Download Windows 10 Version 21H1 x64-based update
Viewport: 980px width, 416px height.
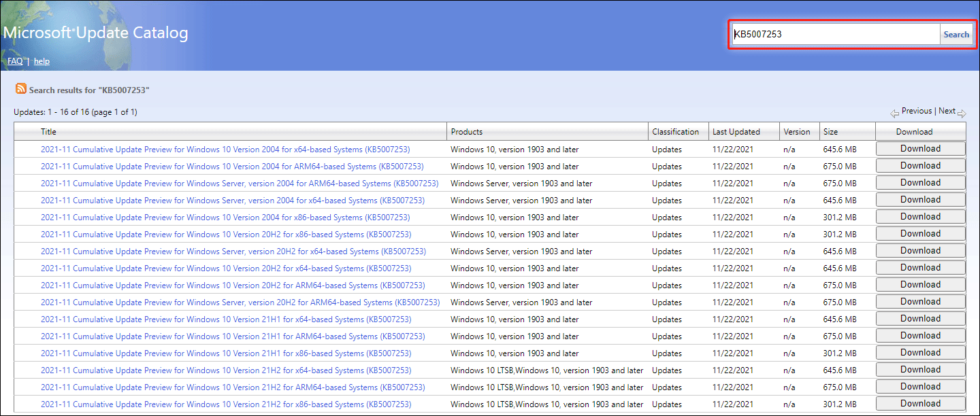(x=920, y=319)
